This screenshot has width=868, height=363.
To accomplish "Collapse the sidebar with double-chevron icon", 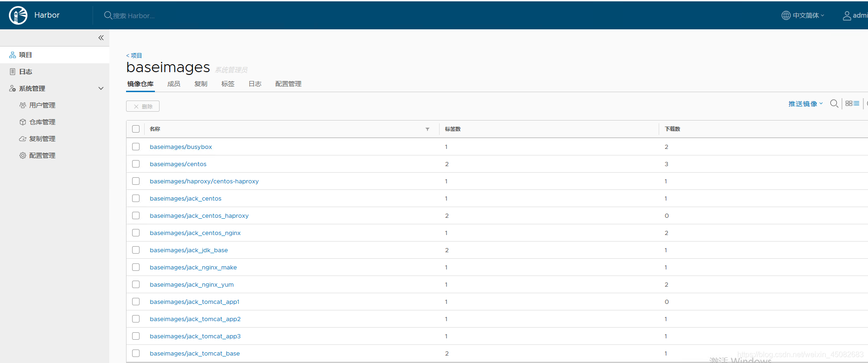I will pos(101,38).
